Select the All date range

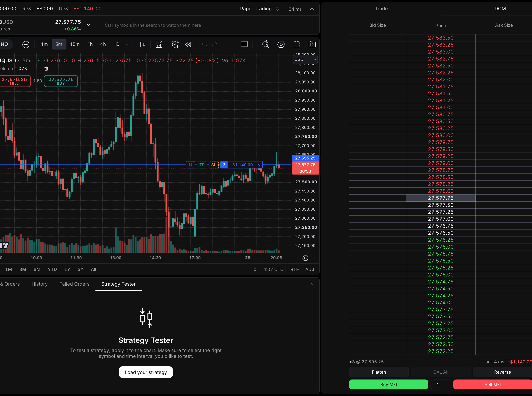coord(94,269)
